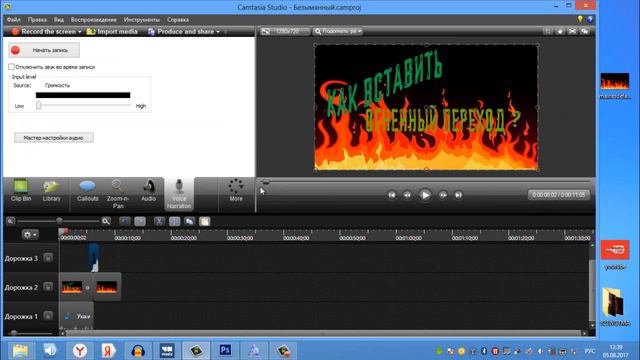Click the step forward button
This screenshot has height=360, width=640.
443,195
